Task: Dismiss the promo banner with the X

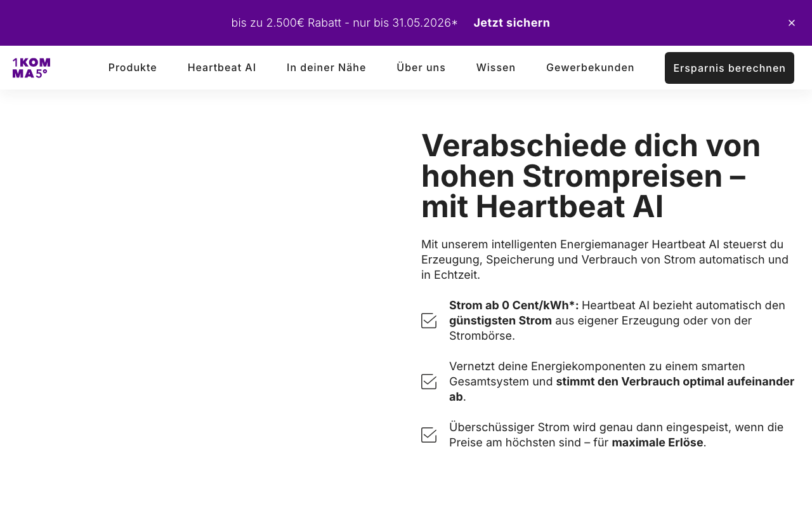Action: pos(792,23)
